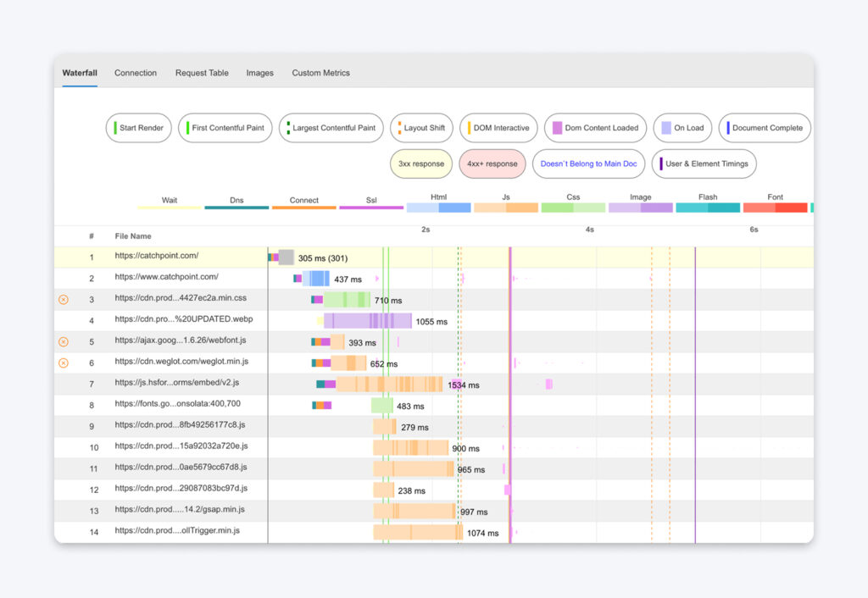Screen dimensions: 868x598
Task: Go to the Custom Metrics tab
Action: tap(320, 73)
